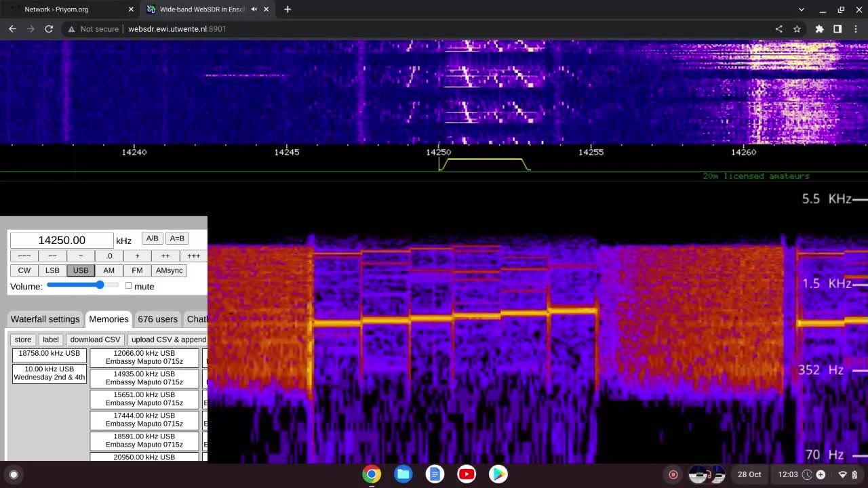Open the Memories tab
This screenshot has width=868, height=488.
point(108,319)
